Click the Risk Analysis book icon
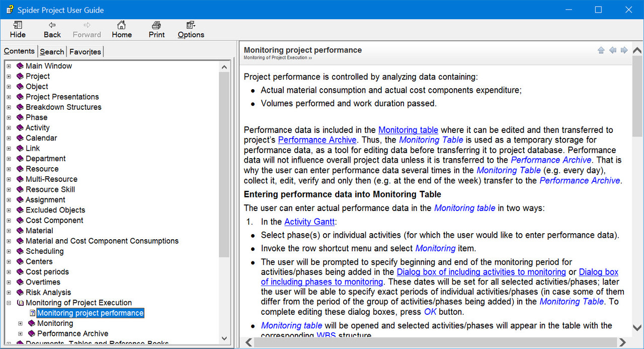 point(20,293)
